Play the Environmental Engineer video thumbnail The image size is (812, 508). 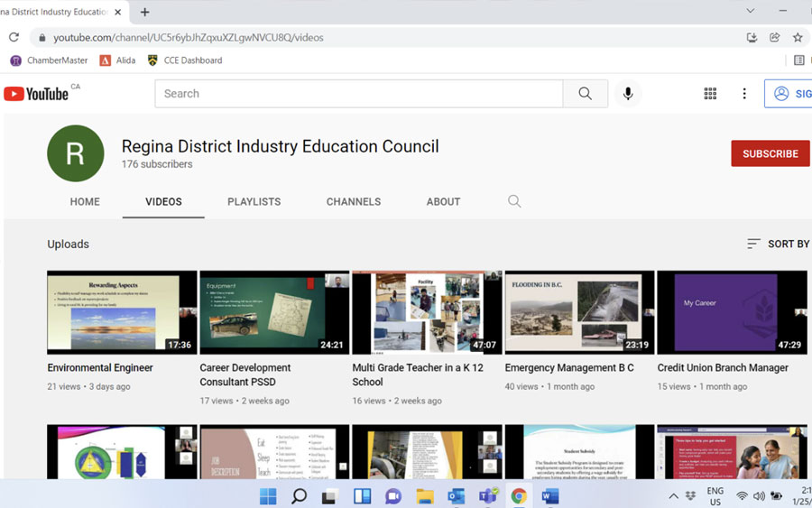click(x=122, y=312)
